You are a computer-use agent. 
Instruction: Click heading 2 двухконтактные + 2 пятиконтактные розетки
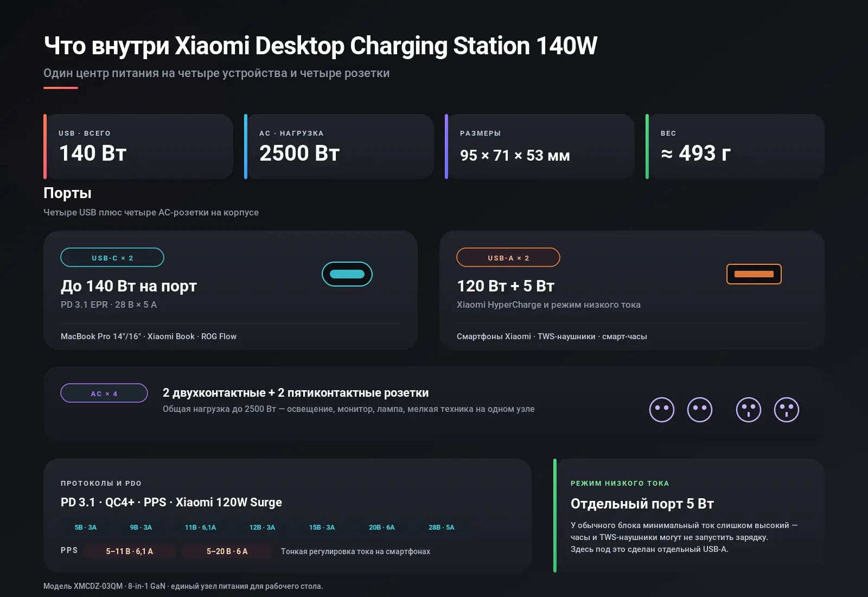pyautogui.click(x=296, y=393)
